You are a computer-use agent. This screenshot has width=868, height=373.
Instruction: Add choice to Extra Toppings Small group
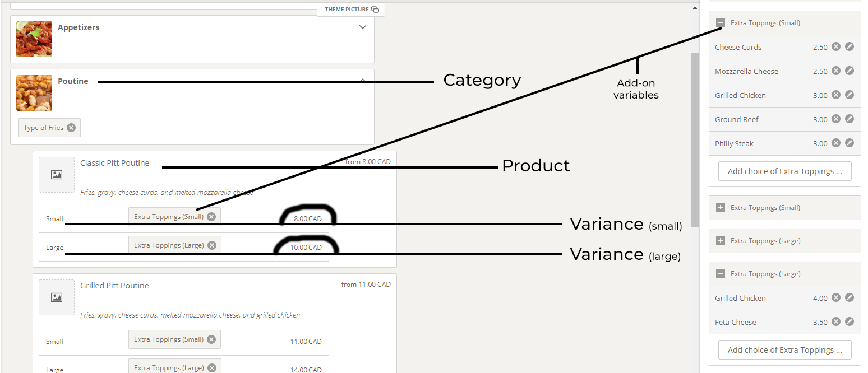click(784, 171)
